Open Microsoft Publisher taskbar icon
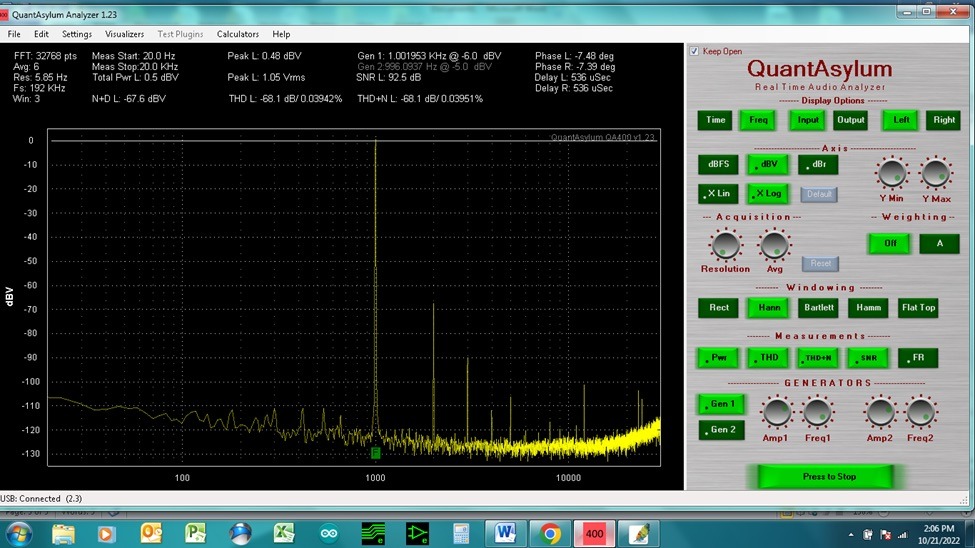The height and width of the screenshot is (548, 975). [195, 534]
